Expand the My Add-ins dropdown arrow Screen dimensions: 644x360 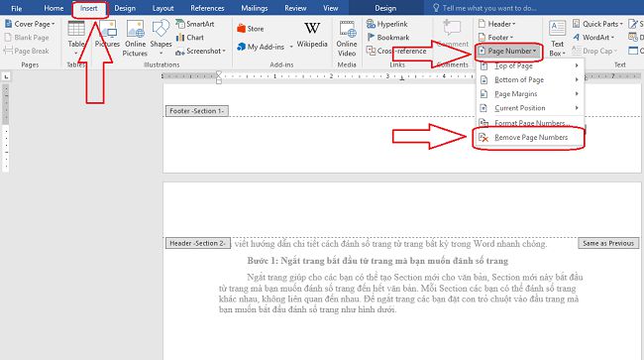[x=291, y=47]
